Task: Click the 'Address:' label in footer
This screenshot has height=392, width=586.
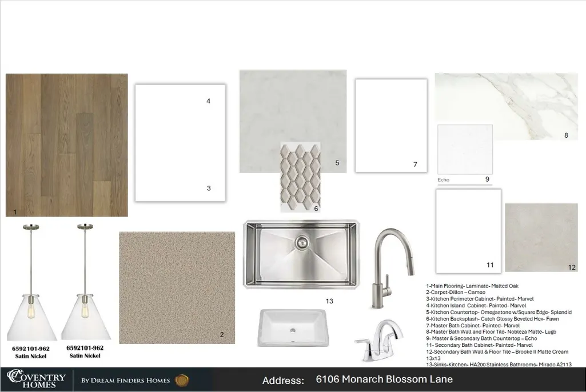Action: (283, 381)
